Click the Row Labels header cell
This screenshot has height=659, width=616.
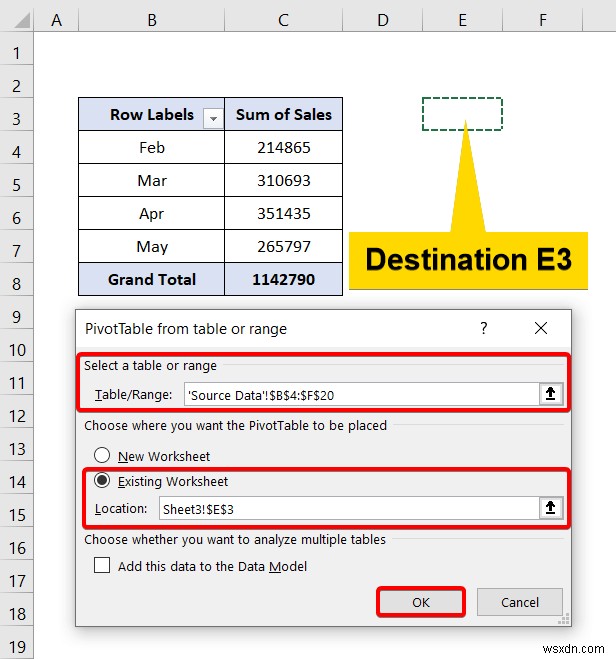[152, 114]
